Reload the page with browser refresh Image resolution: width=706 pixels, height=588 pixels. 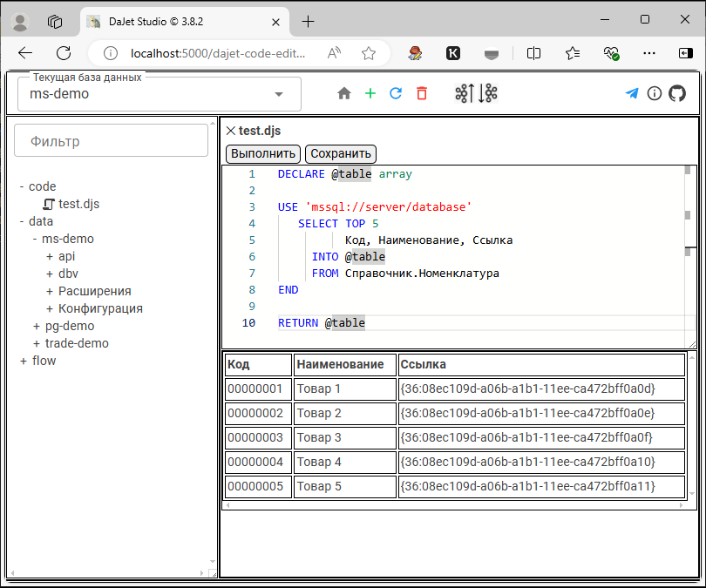(64, 53)
